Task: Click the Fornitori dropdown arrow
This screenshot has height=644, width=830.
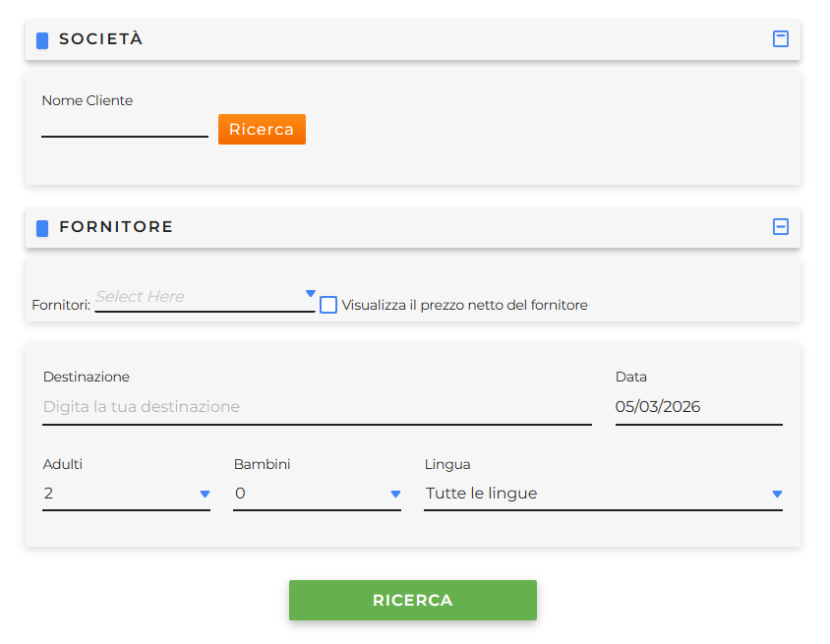Action: 311,293
